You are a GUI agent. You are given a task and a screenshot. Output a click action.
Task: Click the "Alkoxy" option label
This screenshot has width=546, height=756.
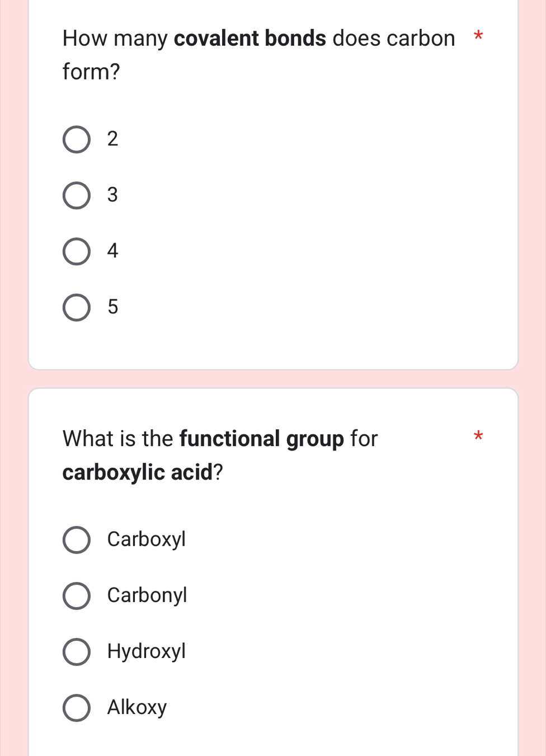tap(137, 707)
